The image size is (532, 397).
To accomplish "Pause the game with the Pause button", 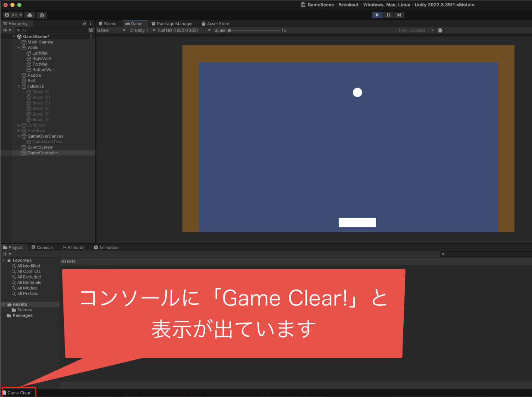I will (388, 15).
